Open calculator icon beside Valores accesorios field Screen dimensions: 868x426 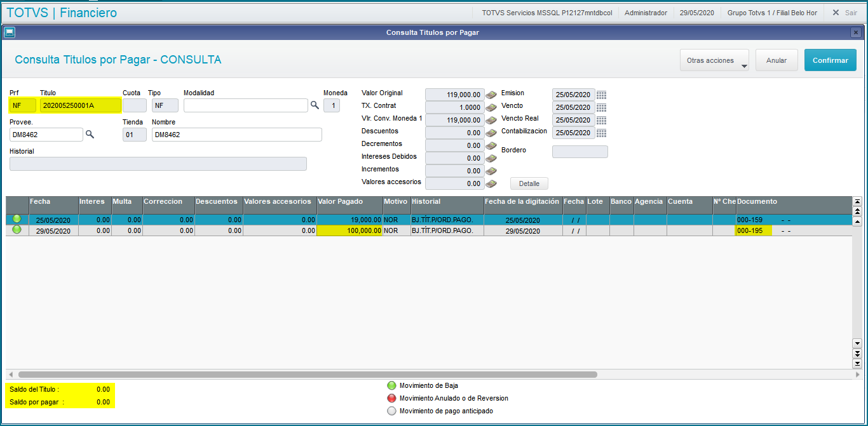[x=491, y=183]
